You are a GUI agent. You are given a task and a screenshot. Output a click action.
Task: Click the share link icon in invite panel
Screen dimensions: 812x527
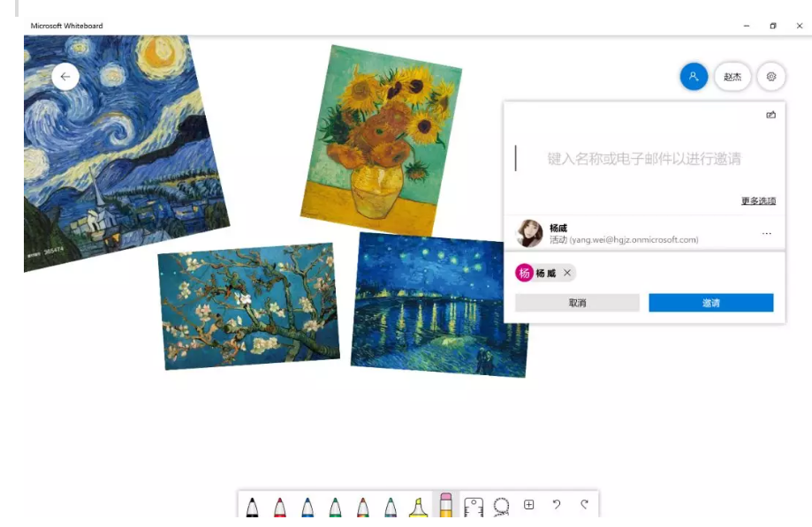tap(771, 115)
